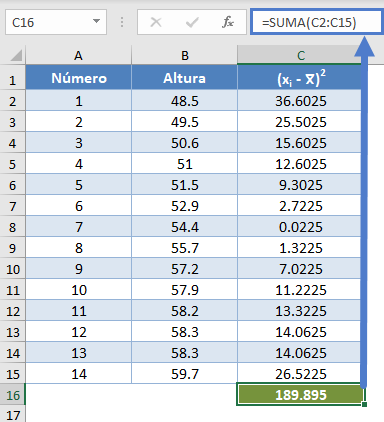Image resolution: width=384 pixels, height=422 pixels.
Task: Select cell with value 58.2
Action: [185, 311]
